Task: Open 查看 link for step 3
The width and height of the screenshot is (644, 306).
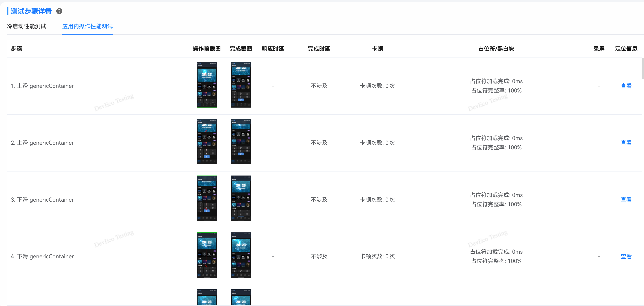Action: pyautogui.click(x=626, y=200)
